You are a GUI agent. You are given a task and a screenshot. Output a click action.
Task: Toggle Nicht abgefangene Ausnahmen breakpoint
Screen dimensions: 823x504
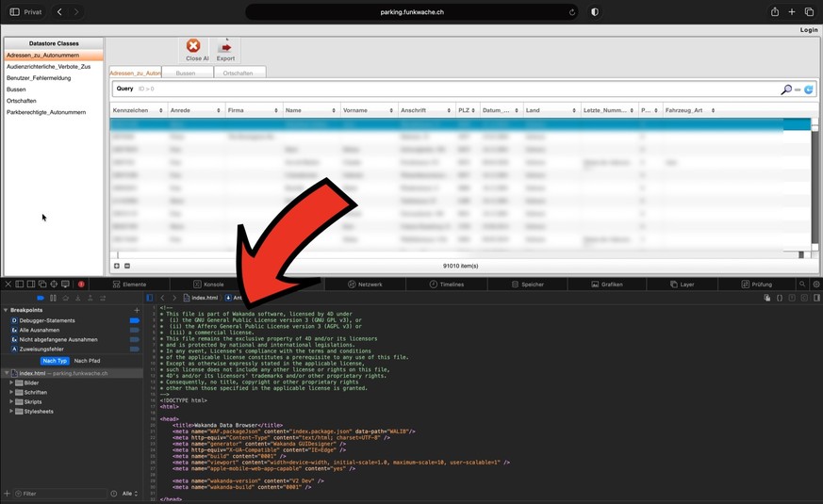pos(135,339)
